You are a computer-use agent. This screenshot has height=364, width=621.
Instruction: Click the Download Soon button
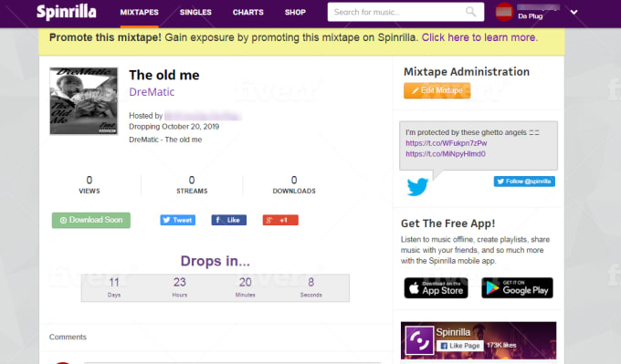click(x=91, y=220)
